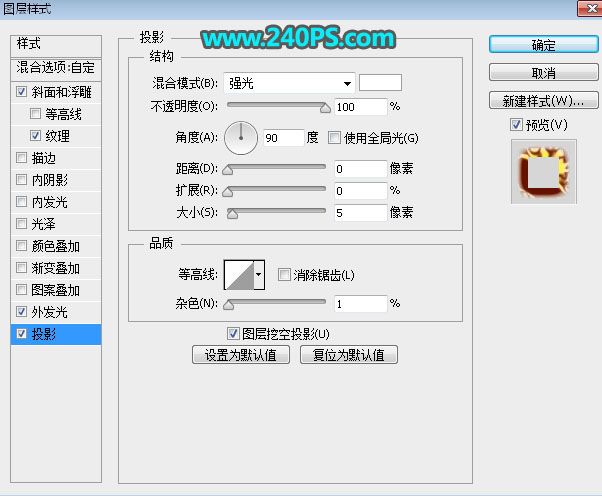Toggle the 斜面和浮雕 checkbox
This screenshot has height=496, width=602.
[22, 92]
